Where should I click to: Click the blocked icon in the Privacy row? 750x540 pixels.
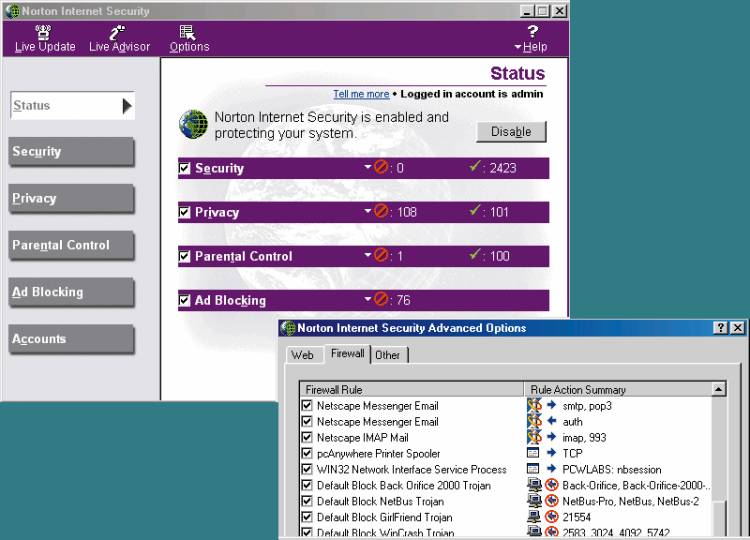coord(381,211)
